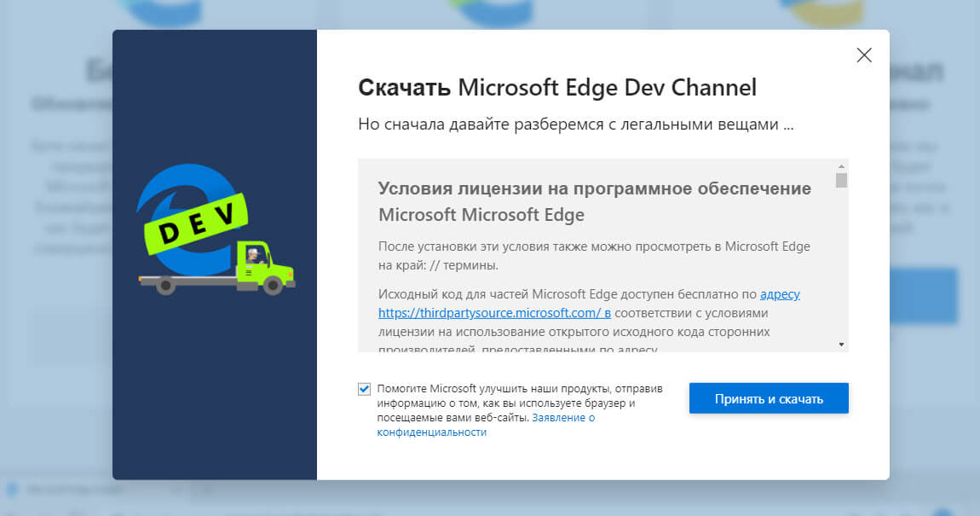Open the Заявление о конфиденциальности link
980x516 pixels.
pos(486,425)
